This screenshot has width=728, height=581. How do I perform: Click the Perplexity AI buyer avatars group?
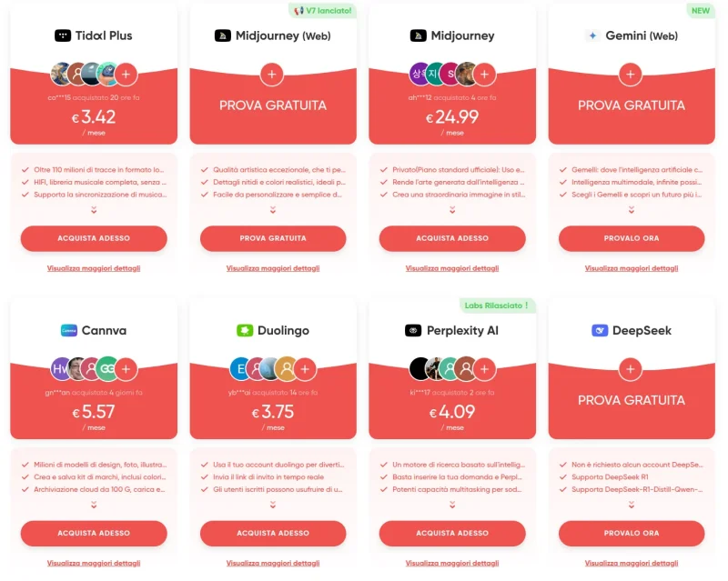tap(440, 368)
